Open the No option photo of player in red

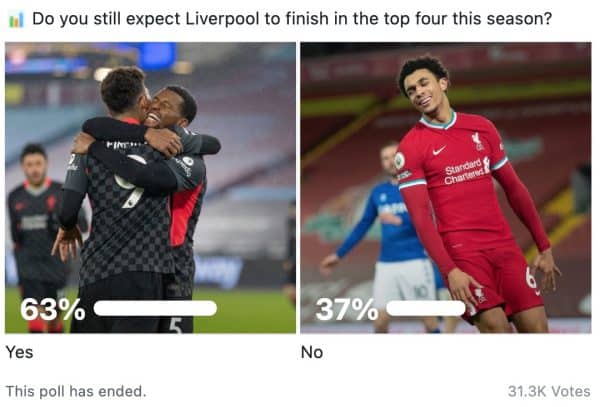[446, 187]
